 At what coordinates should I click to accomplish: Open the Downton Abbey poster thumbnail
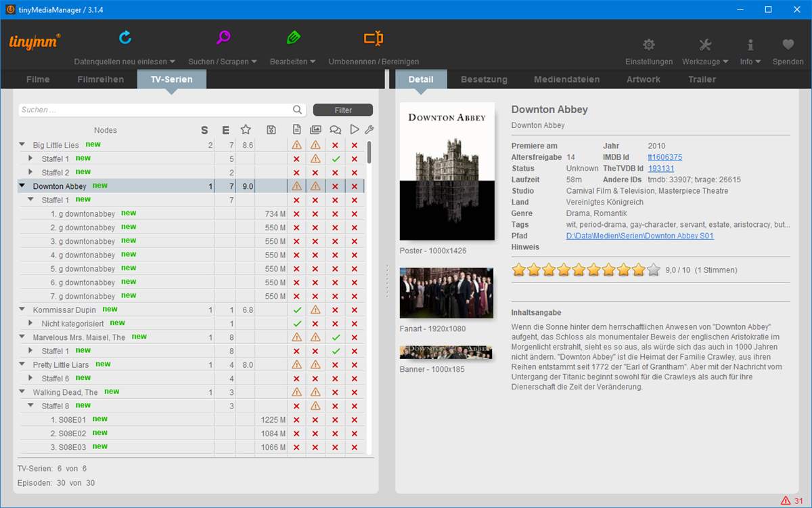tap(447, 171)
